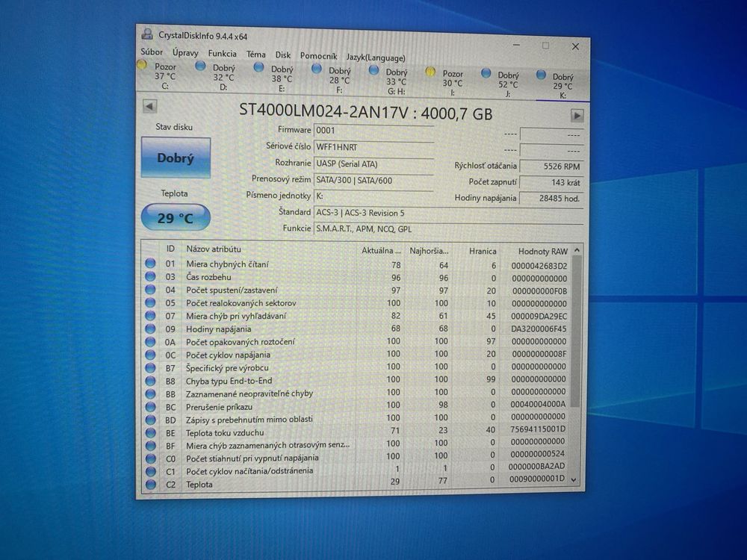Select the Počet realokovaných sektorov row

coord(357,303)
